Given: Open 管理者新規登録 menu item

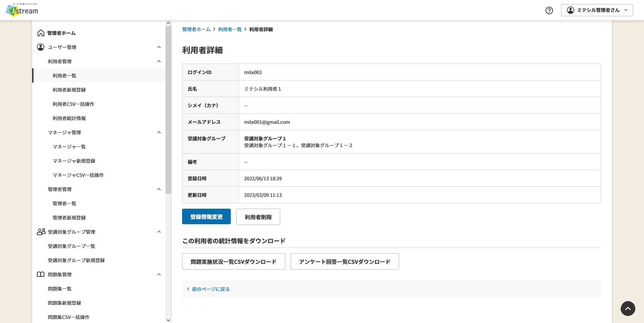Looking at the screenshot, I should (69, 217).
